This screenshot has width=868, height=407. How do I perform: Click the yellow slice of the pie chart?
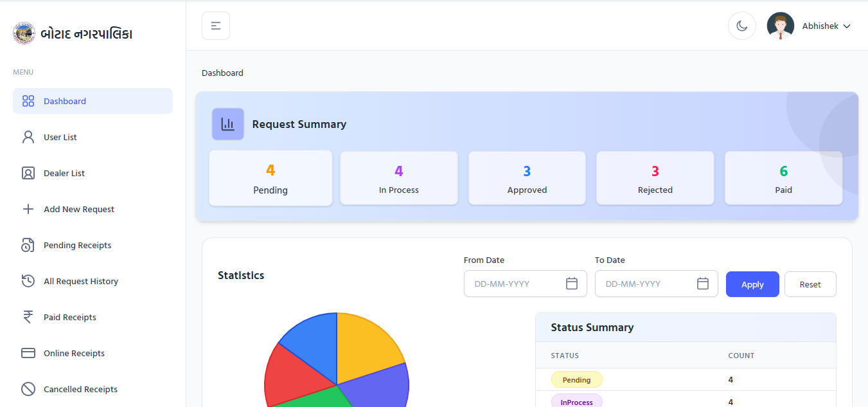pos(366,347)
